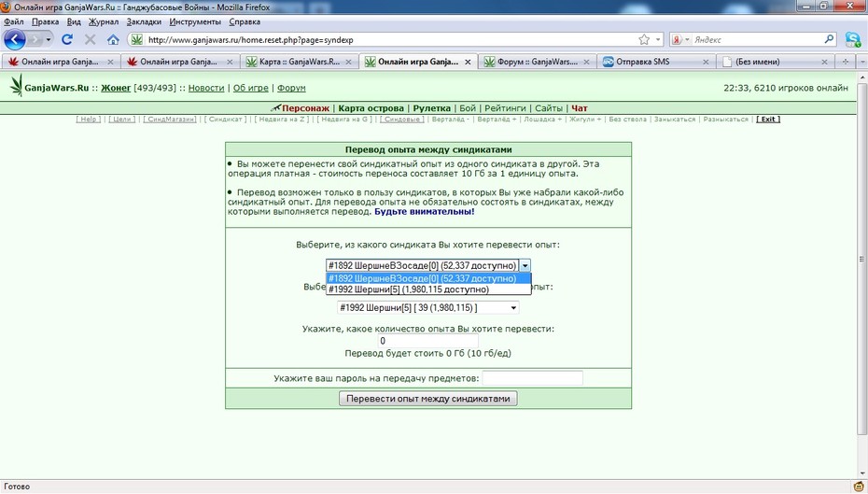Click the [ Help ] shortcut link

tap(89, 120)
